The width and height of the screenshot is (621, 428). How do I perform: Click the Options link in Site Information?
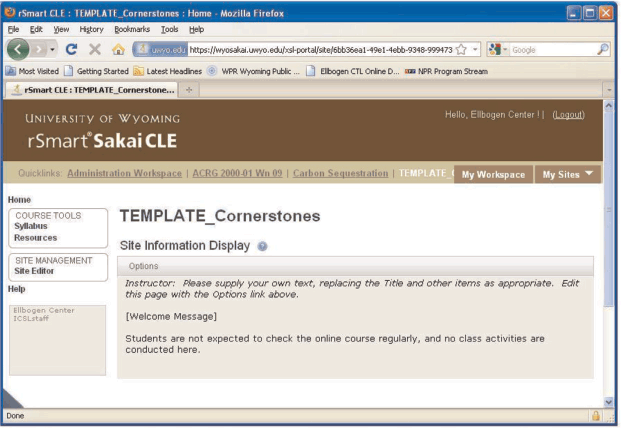point(143,266)
